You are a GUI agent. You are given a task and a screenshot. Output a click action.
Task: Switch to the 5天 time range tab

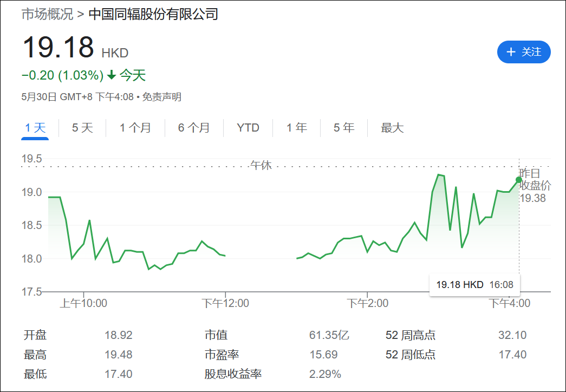pos(81,128)
